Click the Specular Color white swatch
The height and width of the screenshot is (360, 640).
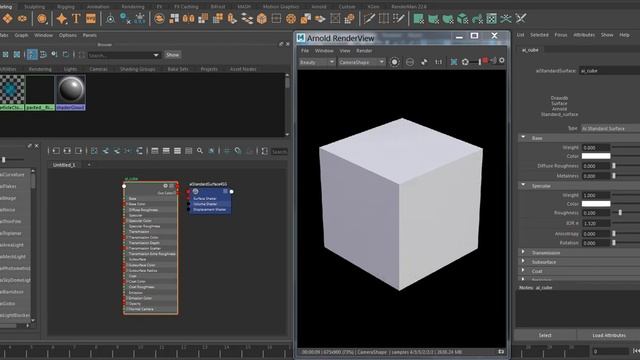596,203
